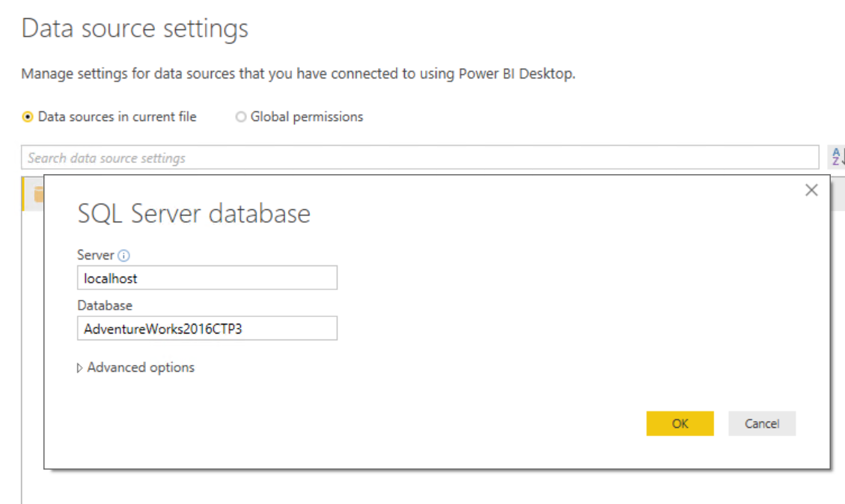This screenshot has width=845, height=504.
Task: Click the Server field label
Action: point(95,255)
